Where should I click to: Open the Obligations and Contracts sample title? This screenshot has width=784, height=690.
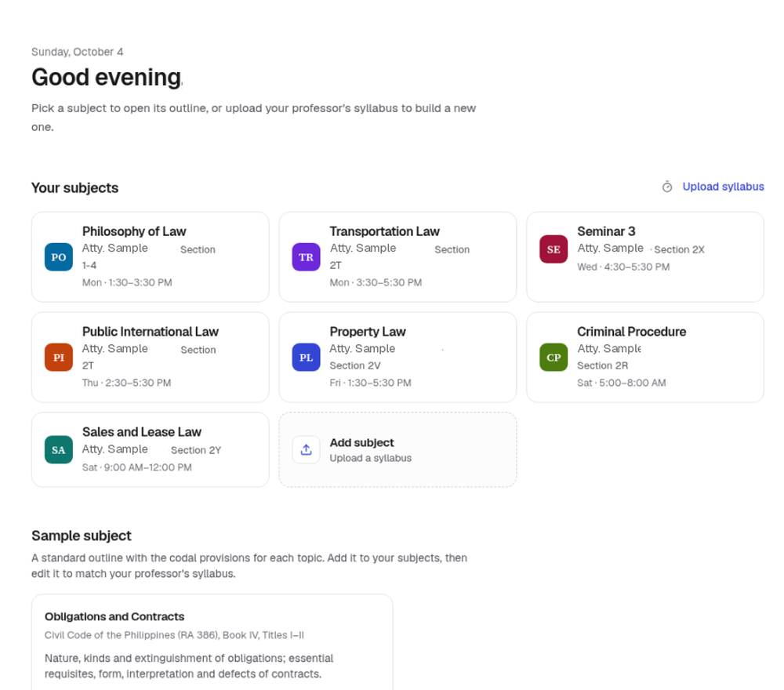pos(114,616)
